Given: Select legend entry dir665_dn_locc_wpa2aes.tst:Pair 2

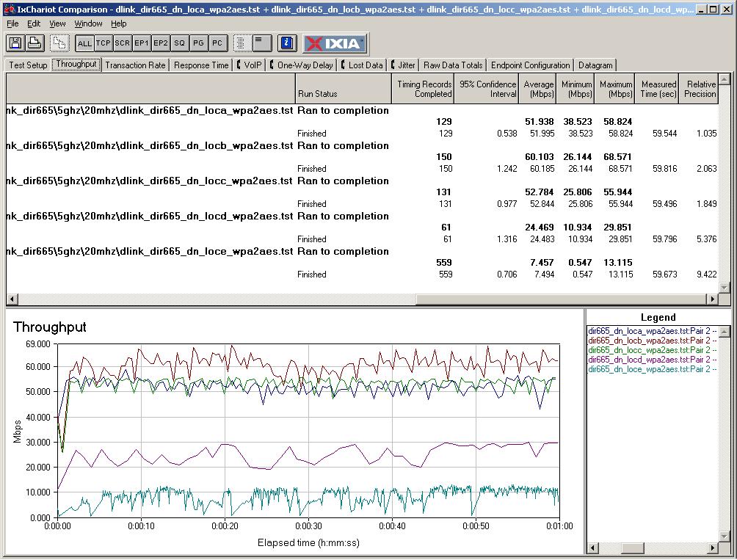Looking at the screenshot, I should tap(653, 350).
